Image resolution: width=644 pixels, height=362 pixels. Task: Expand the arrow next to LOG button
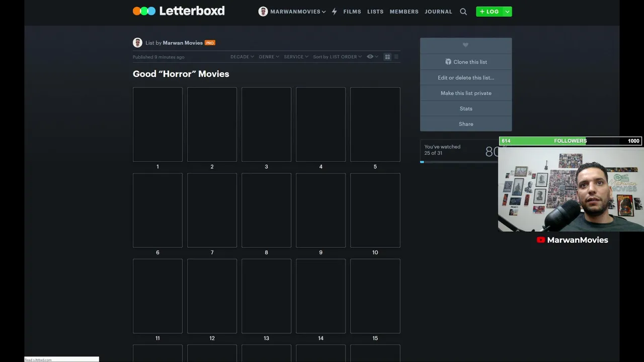pos(507,12)
